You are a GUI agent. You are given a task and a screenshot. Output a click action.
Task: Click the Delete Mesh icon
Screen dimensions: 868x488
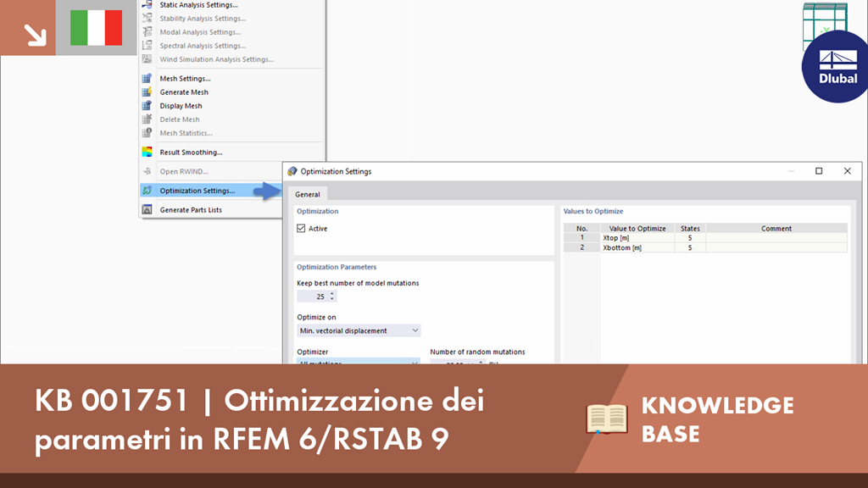click(147, 119)
